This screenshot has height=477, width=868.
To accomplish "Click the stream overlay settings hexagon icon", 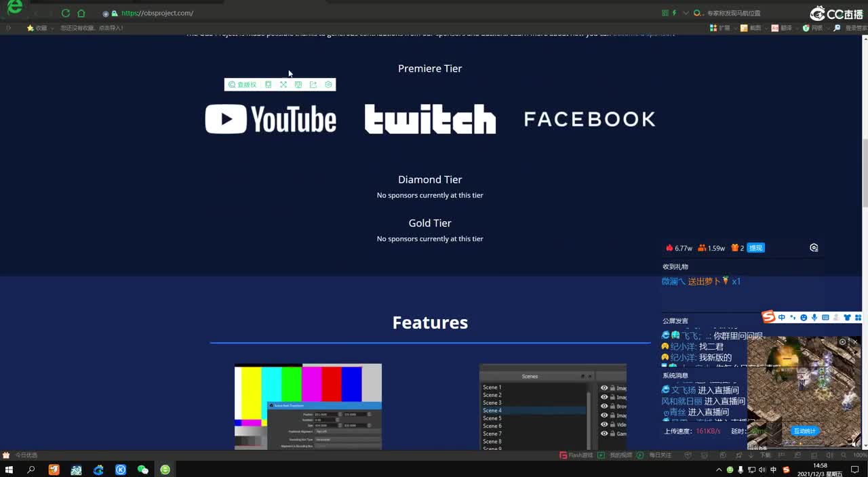I will click(814, 248).
